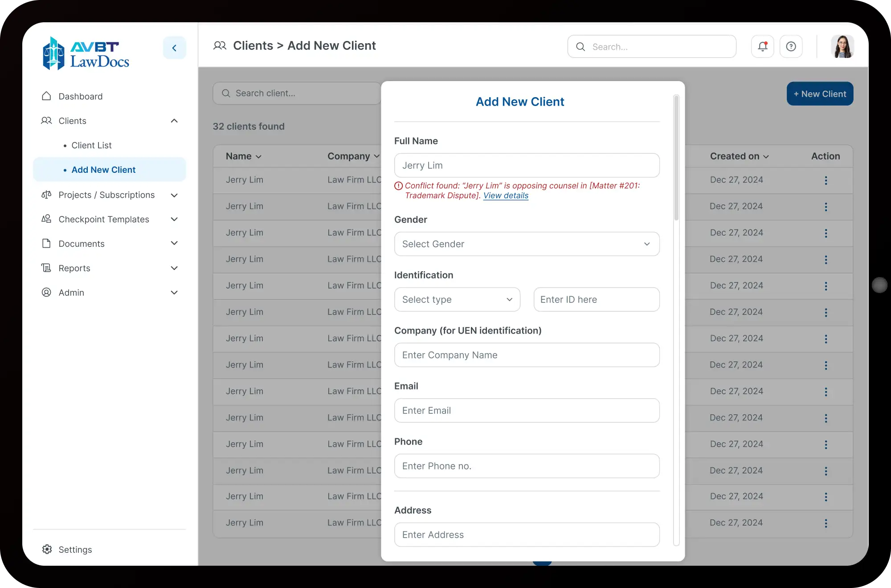
Task: Open View details conflict link
Action: [506, 196]
